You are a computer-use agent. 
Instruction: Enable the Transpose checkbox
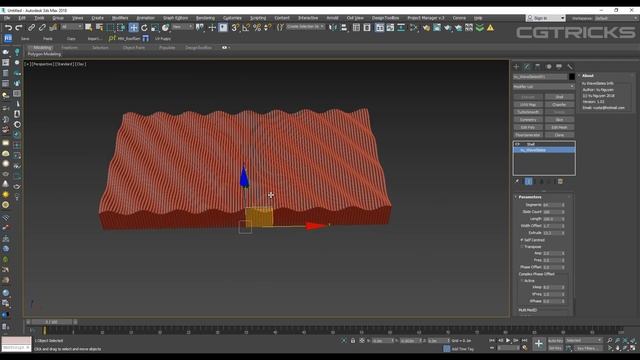[522, 247]
